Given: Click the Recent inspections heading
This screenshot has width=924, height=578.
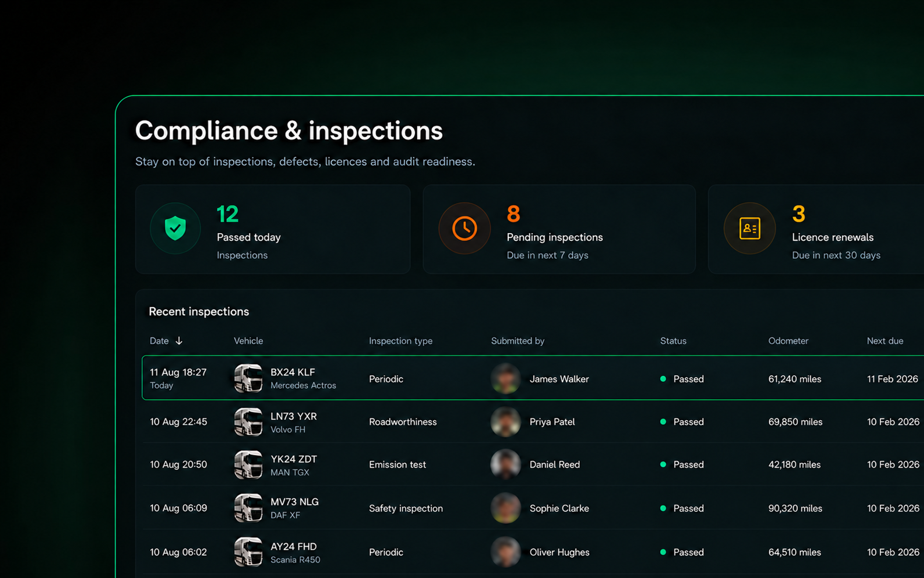Looking at the screenshot, I should coord(199,312).
